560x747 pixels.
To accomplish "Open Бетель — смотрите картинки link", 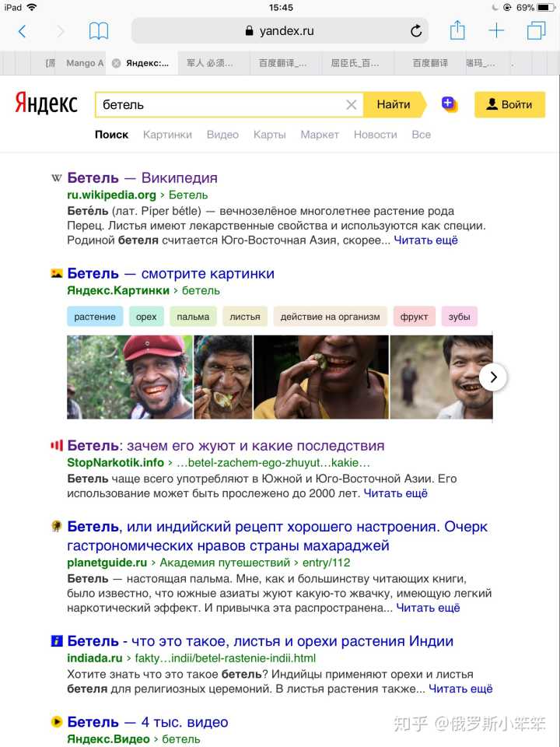I will (171, 274).
